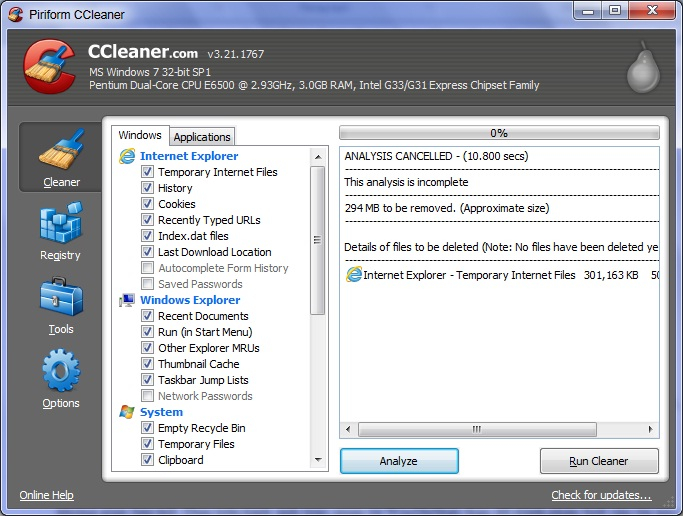Click results scroll right arrow
Image resolution: width=683 pixels, height=516 pixels.
(650, 429)
